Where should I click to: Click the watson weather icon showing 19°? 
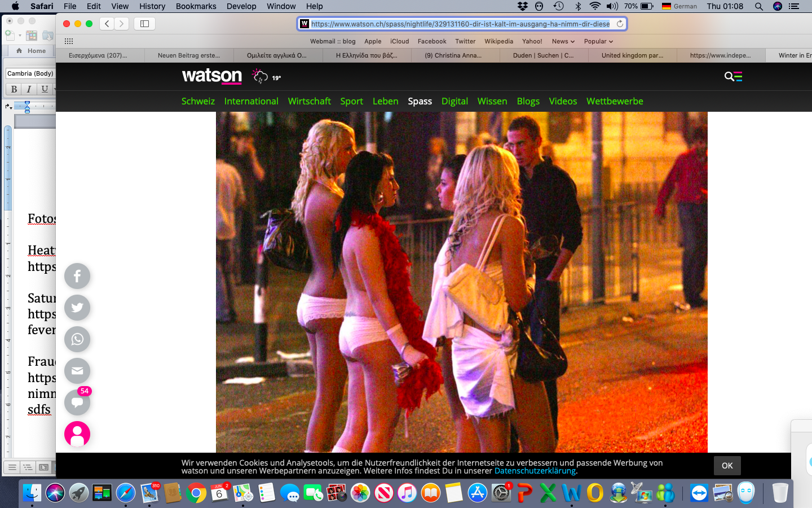point(266,76)
